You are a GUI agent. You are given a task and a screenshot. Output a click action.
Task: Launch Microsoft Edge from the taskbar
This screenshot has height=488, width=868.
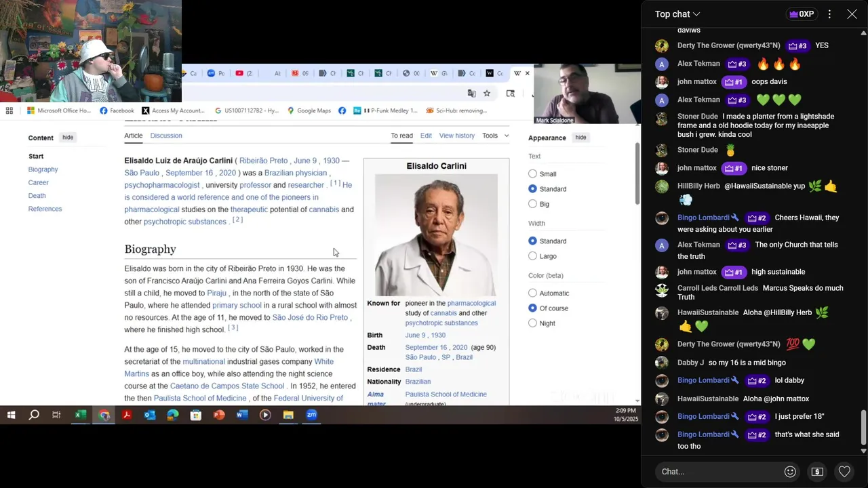(x=173, y=415)
